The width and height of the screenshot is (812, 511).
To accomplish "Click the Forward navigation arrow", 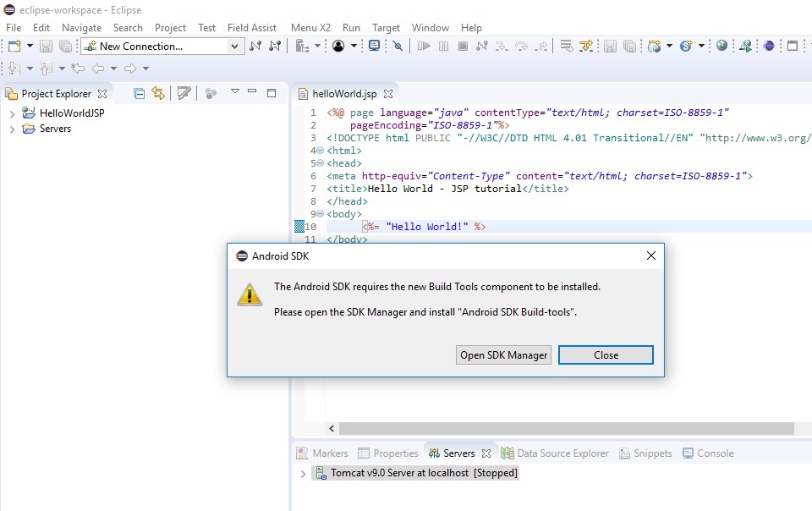I will pos(130,68).
